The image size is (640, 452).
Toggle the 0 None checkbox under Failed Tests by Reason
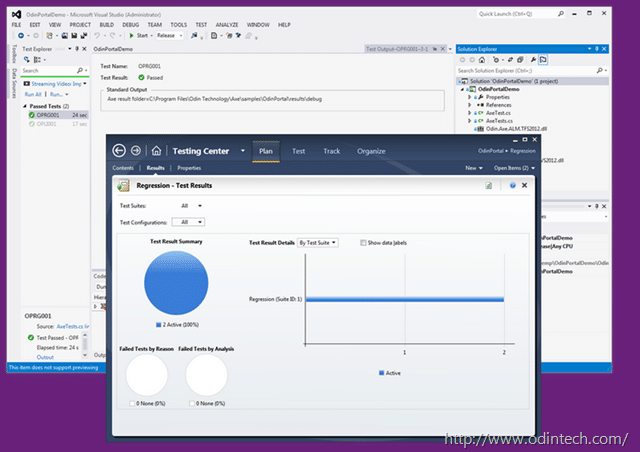(x=132, y=403)
